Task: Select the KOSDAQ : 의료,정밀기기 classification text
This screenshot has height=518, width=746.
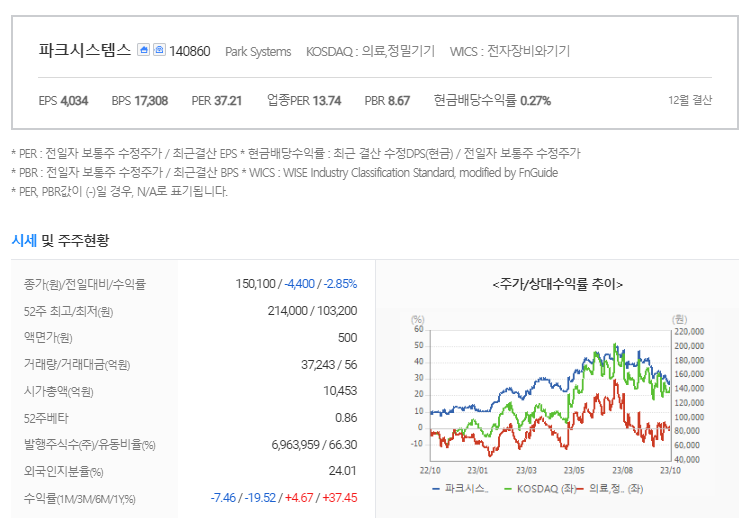Action: pos(370,51)
